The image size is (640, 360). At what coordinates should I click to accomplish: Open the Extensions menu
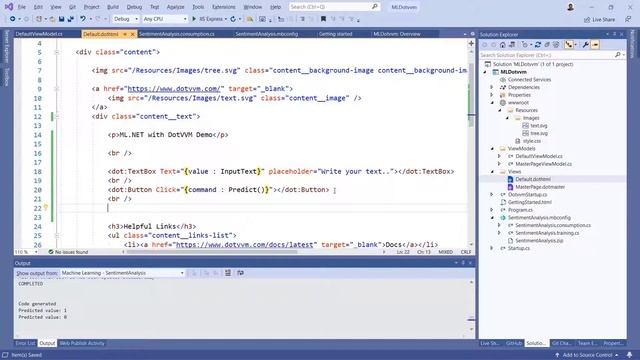[224, 7]
